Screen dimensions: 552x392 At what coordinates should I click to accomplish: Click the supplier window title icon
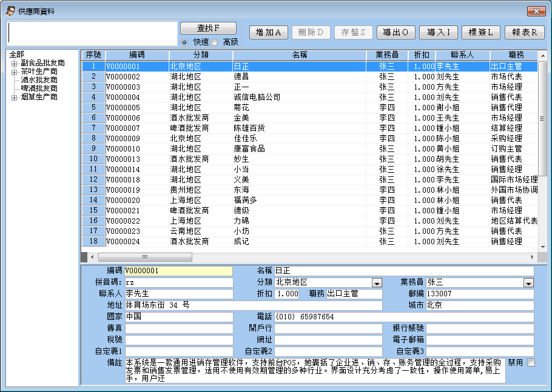(x=10, y=11)
